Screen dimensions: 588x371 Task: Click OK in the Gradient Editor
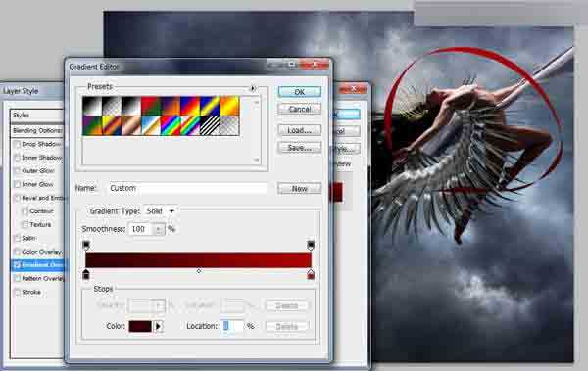point(300,92)
